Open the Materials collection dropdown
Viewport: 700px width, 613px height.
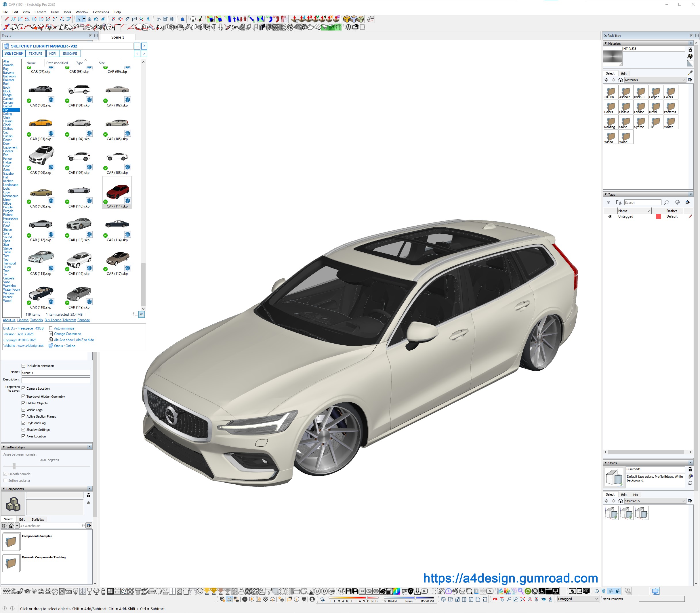pyautogui.click(x=684, y=80)
